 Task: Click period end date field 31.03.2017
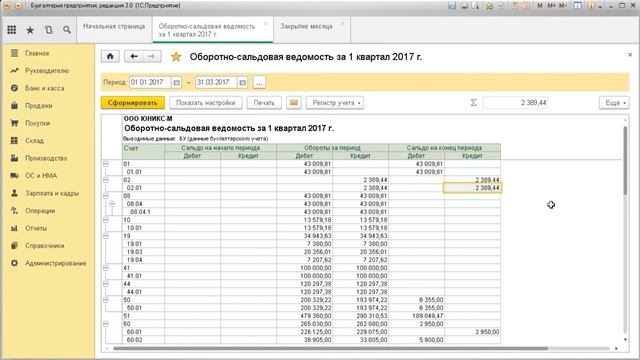216,82
